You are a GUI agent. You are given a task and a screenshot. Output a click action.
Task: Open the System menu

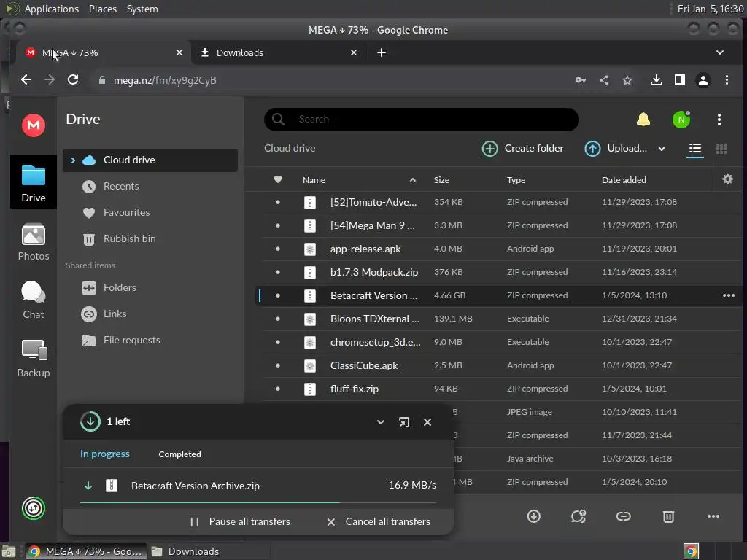point(142,9)
